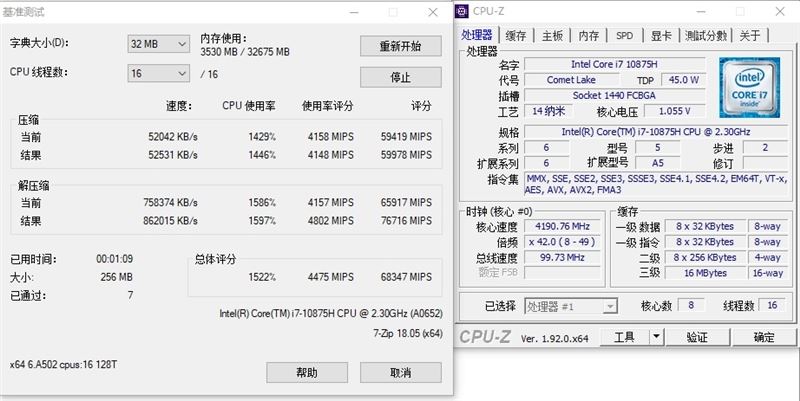The height and width of the screenshot is (401, 800).
Task: Click the 指令集 instruction list text
Action: coord(656,184)
